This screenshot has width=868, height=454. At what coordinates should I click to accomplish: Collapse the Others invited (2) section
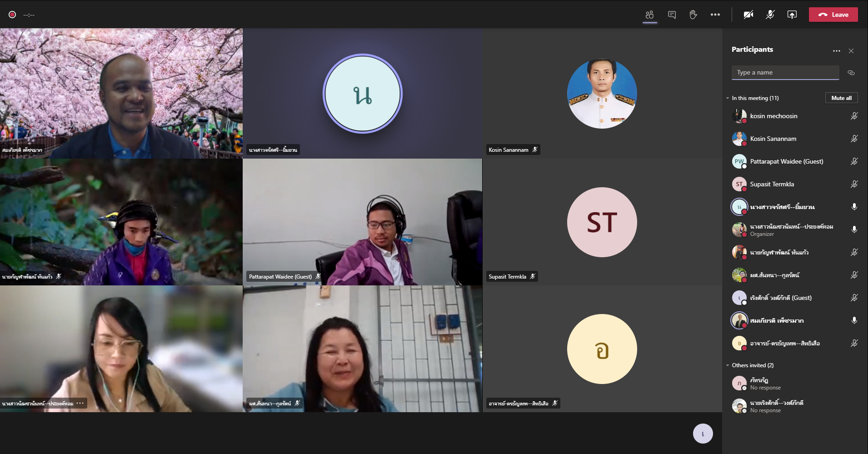click(x=728, y=365)
